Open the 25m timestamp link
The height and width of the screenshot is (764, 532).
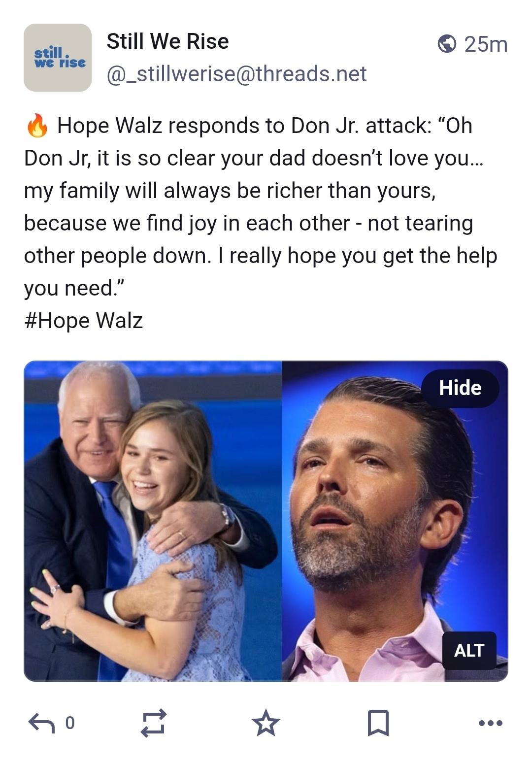(x=486, y=44)
